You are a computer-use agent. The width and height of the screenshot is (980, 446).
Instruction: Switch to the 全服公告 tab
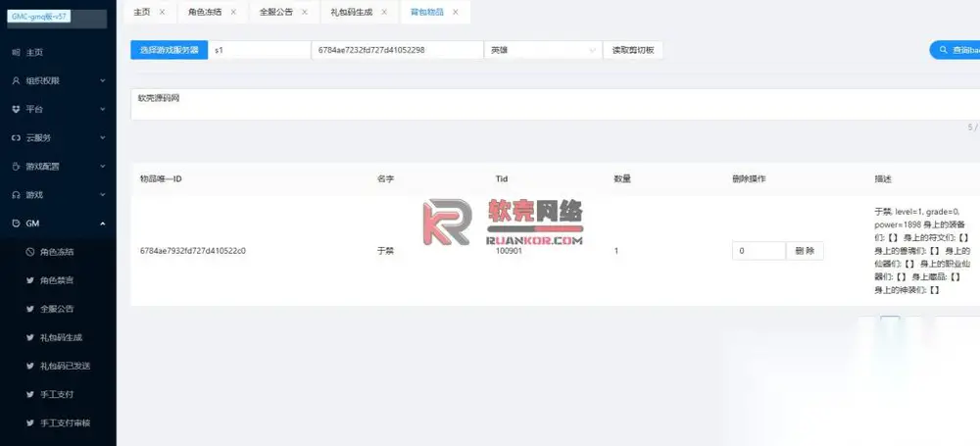(275, 12)
